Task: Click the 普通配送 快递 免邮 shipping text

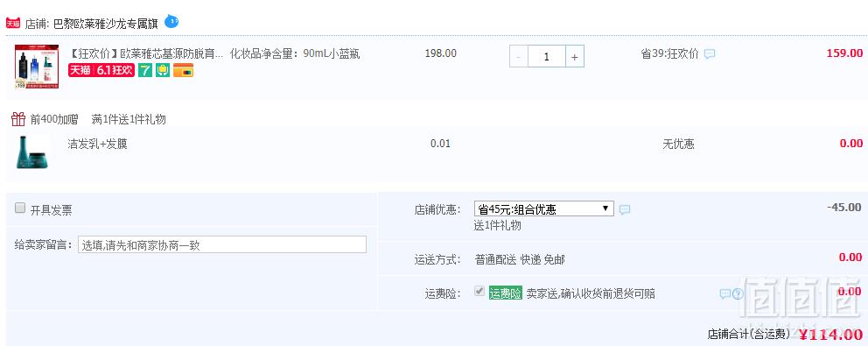Action: 520,259
